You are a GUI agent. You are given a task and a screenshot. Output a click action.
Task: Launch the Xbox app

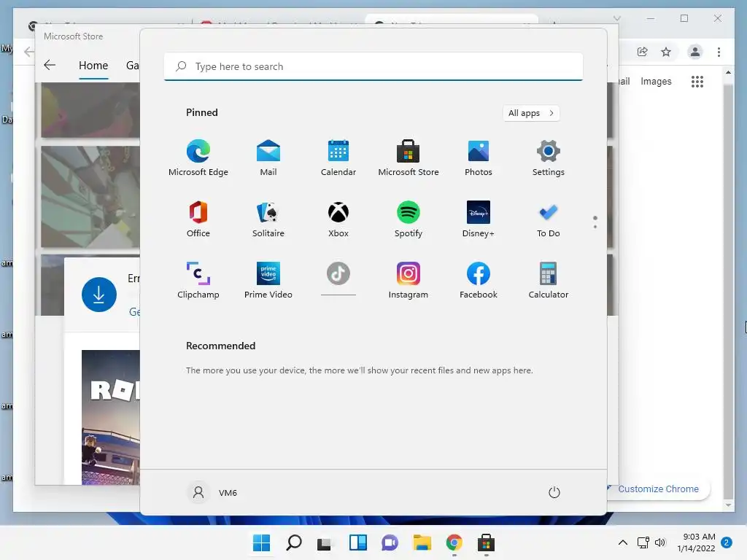click(338, 219)
